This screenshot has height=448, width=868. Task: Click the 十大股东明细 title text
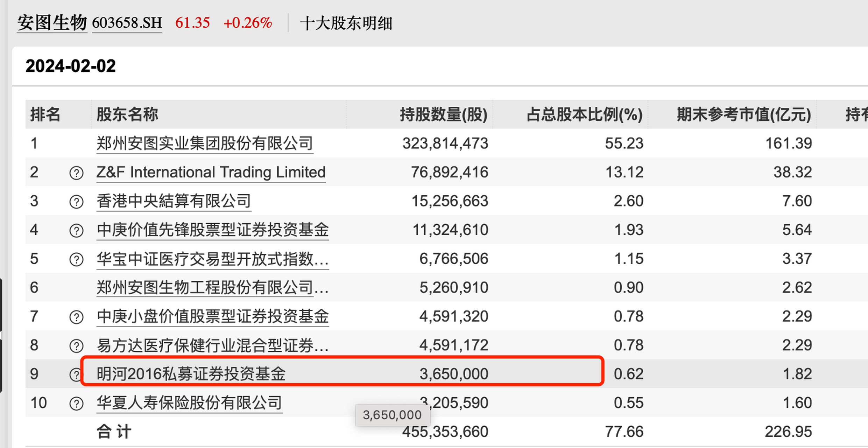pos(346,23)
